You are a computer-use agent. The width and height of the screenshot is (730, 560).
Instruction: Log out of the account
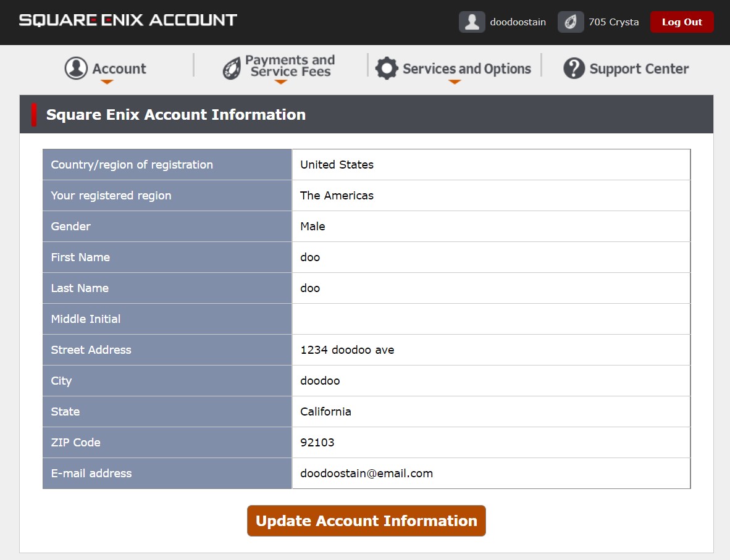pos(682,22)
